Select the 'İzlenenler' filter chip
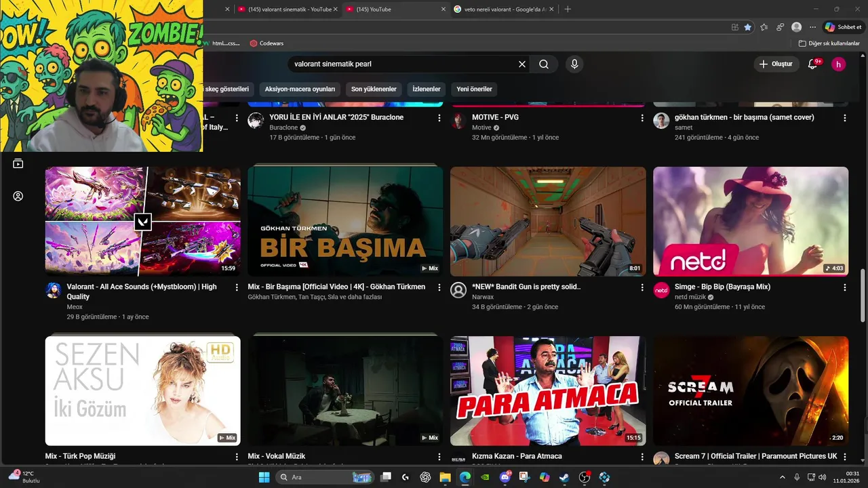Screen dimensions: 868x488 click(x=427, y=89)
